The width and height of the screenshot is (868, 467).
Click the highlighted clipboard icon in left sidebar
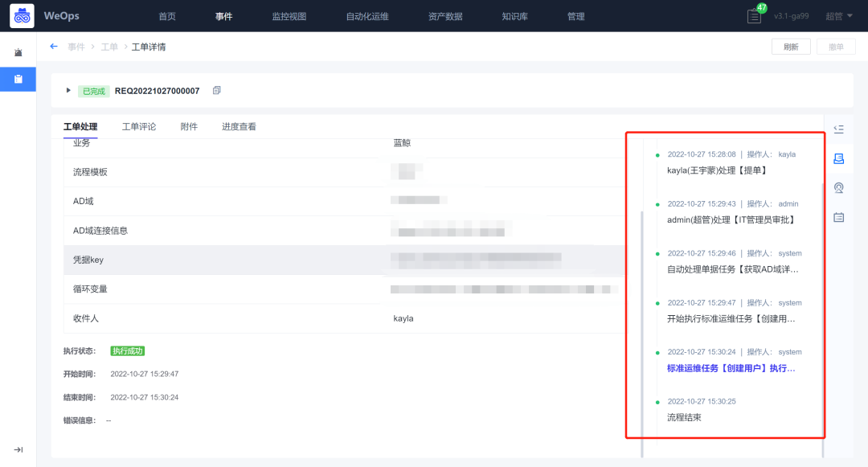click(x=18, y=79)
